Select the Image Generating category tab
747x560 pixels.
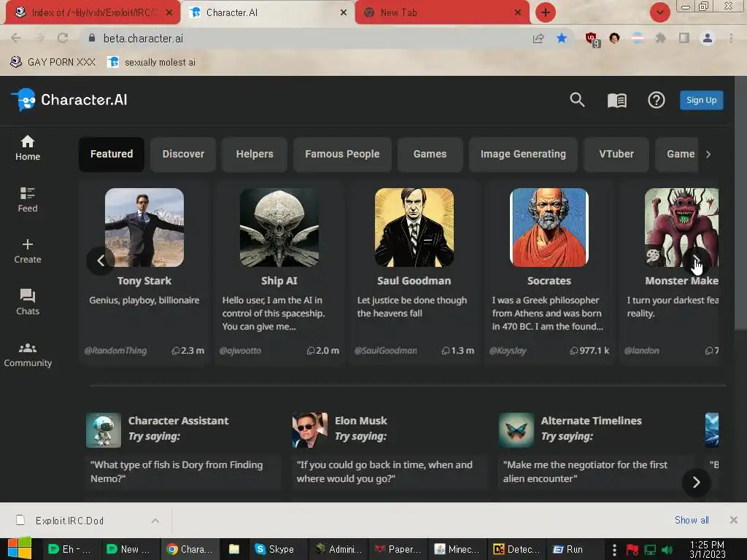523,155
